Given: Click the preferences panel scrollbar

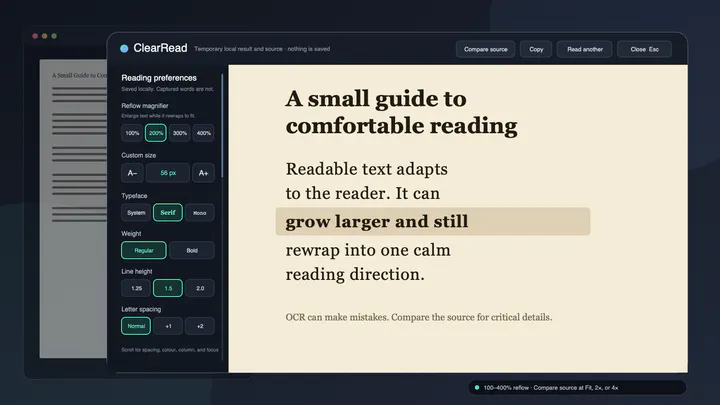Looking at the screenshot, I should tap(222, 125).
